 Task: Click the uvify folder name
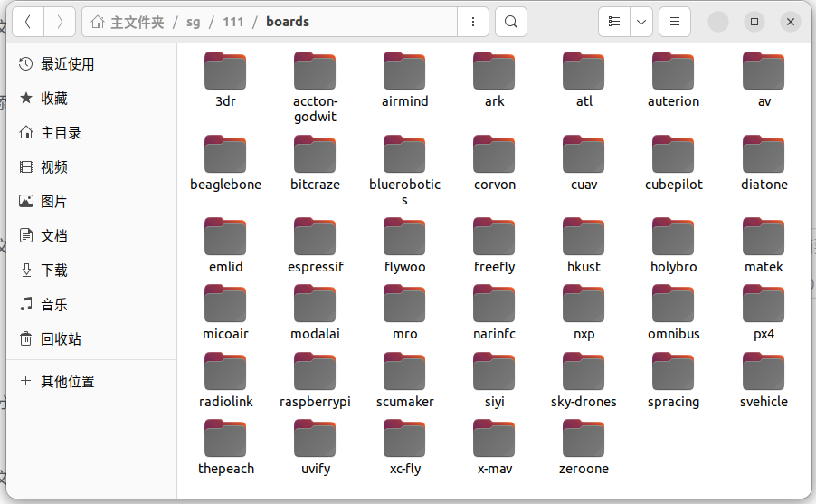tap(316, 469)
